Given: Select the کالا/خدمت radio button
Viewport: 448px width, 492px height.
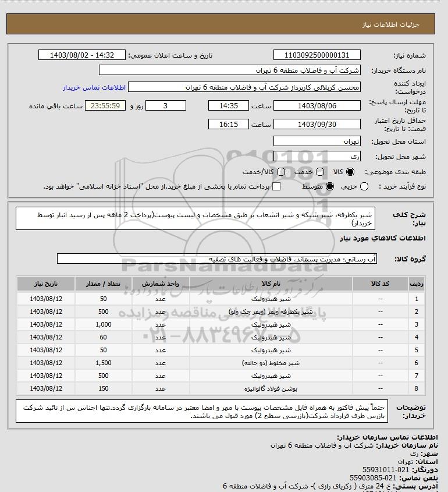Looking at the screenshot, I should click(281, 172).
